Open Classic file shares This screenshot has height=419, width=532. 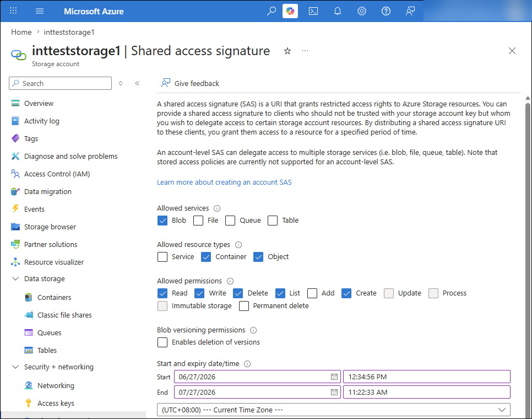tap(64, 315)
